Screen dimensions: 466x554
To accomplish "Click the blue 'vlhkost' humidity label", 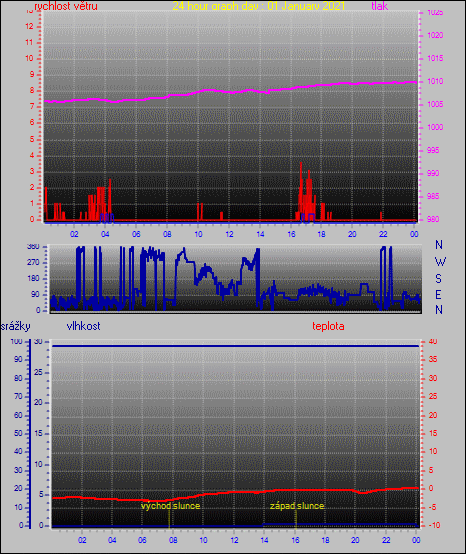I will coord(83,326).
